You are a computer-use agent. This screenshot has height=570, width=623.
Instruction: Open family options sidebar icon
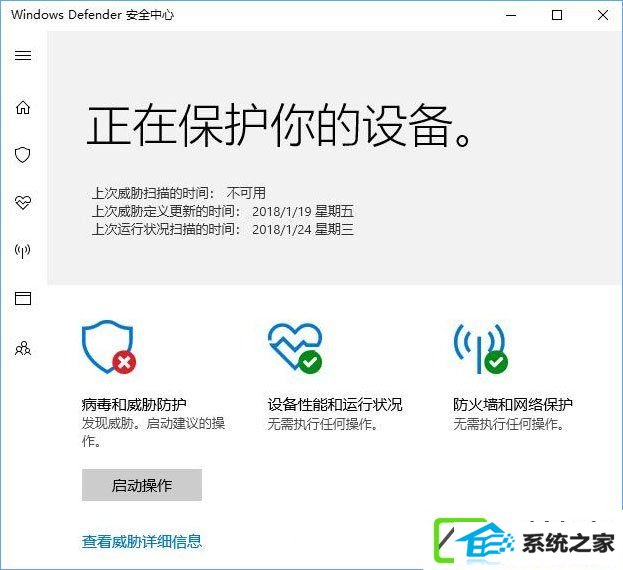tap(23, 348)
